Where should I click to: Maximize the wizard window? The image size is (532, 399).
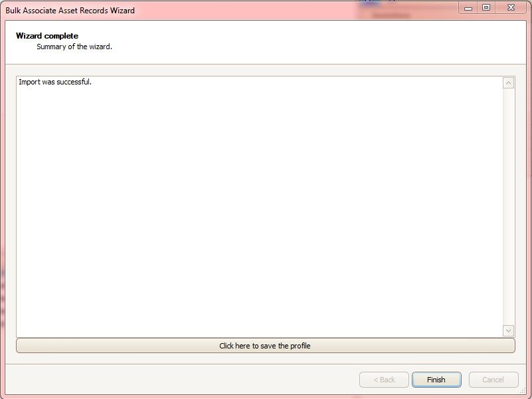tap(486, 8)
